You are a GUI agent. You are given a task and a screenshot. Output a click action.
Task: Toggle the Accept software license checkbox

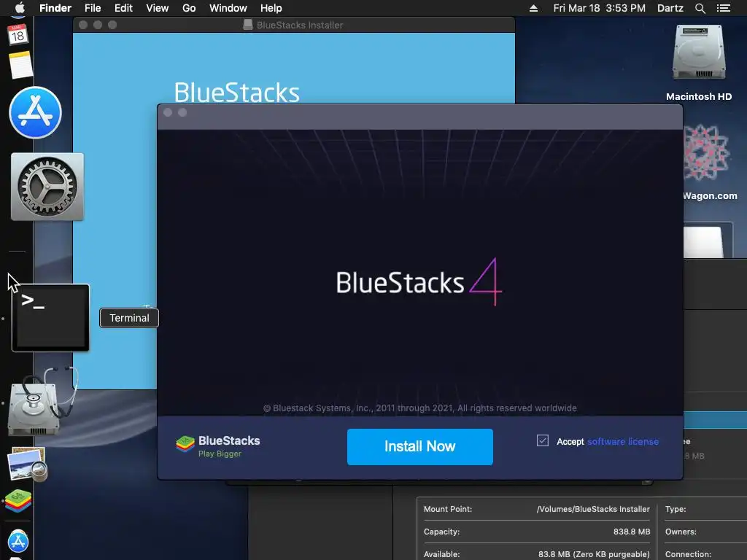coord(543,440)
